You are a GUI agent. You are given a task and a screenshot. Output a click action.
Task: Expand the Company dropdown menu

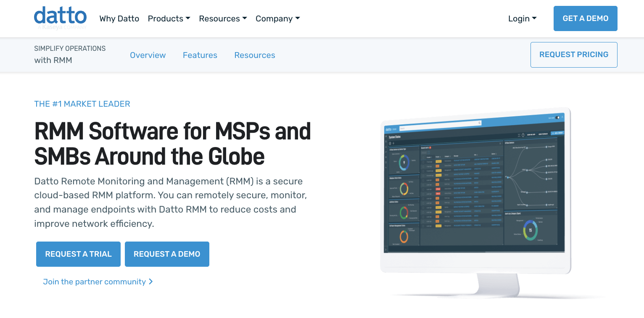point(277,18)
